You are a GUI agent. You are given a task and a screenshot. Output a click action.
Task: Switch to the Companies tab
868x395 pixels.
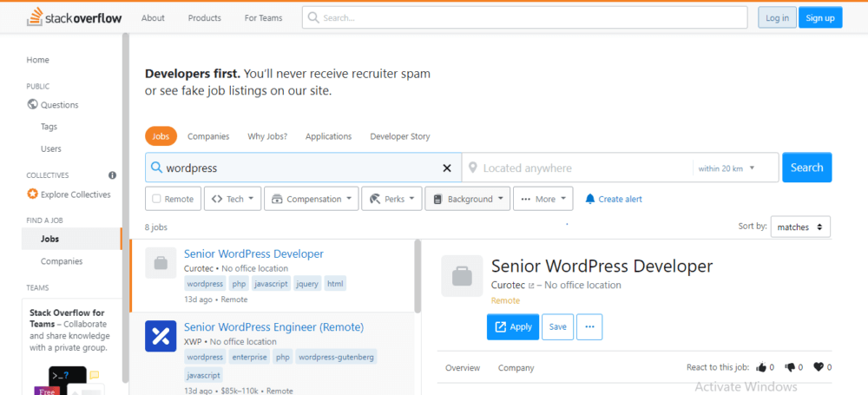(208, 136)
